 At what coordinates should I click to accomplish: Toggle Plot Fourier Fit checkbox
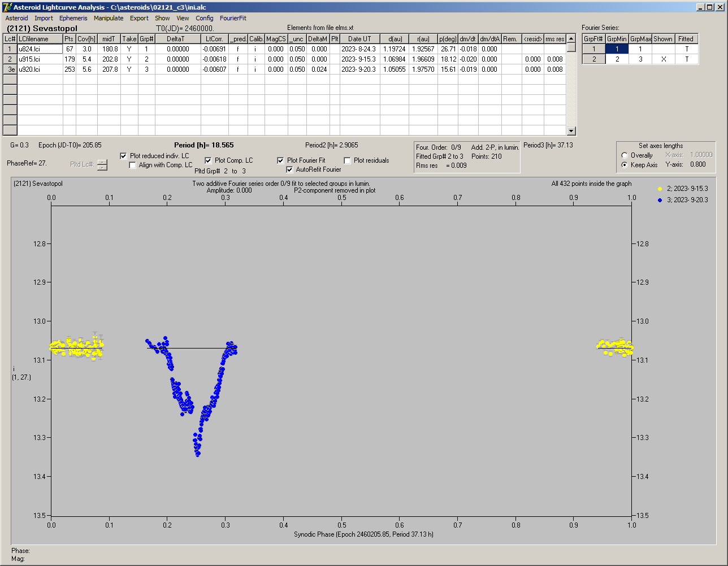pos(280,160)
